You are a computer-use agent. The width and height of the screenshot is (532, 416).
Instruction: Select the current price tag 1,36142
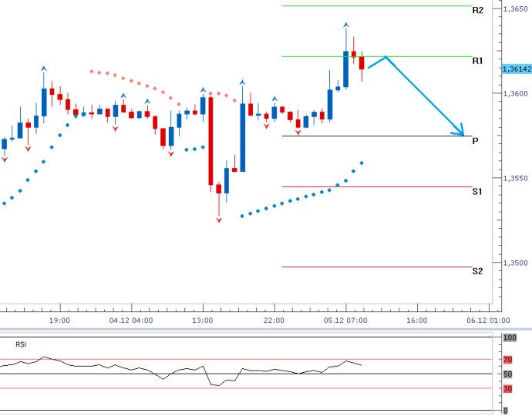click(x=517, y=69)
